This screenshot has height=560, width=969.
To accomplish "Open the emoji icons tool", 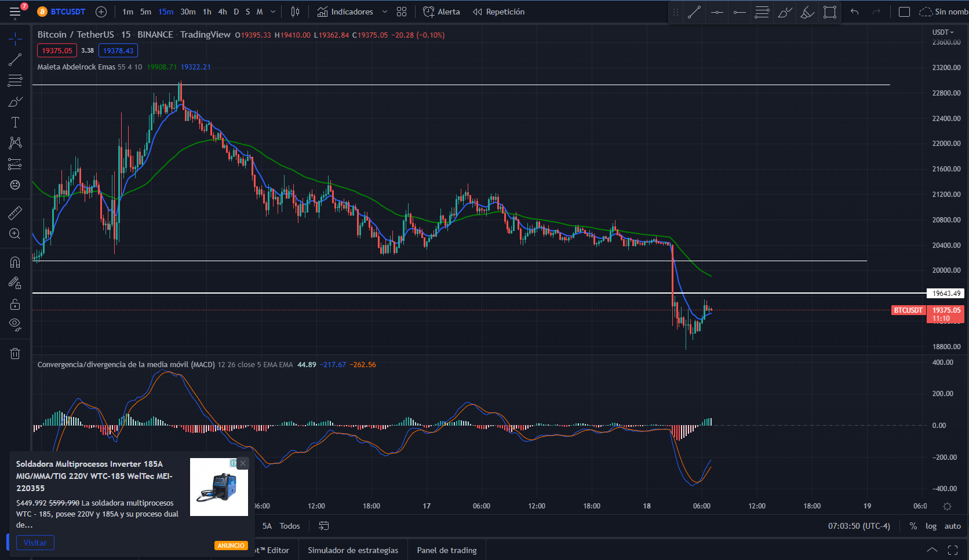I will pos(15,185).
